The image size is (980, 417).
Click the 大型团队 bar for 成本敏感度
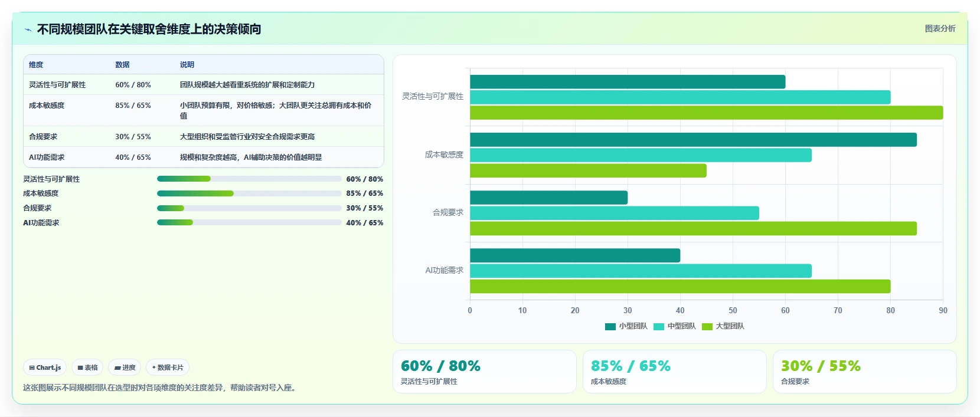[588, 170]
